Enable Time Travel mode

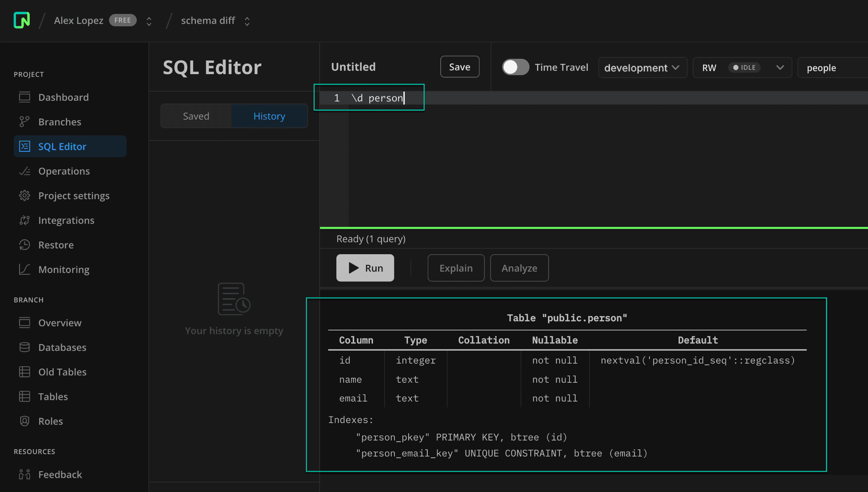point(515,67)
